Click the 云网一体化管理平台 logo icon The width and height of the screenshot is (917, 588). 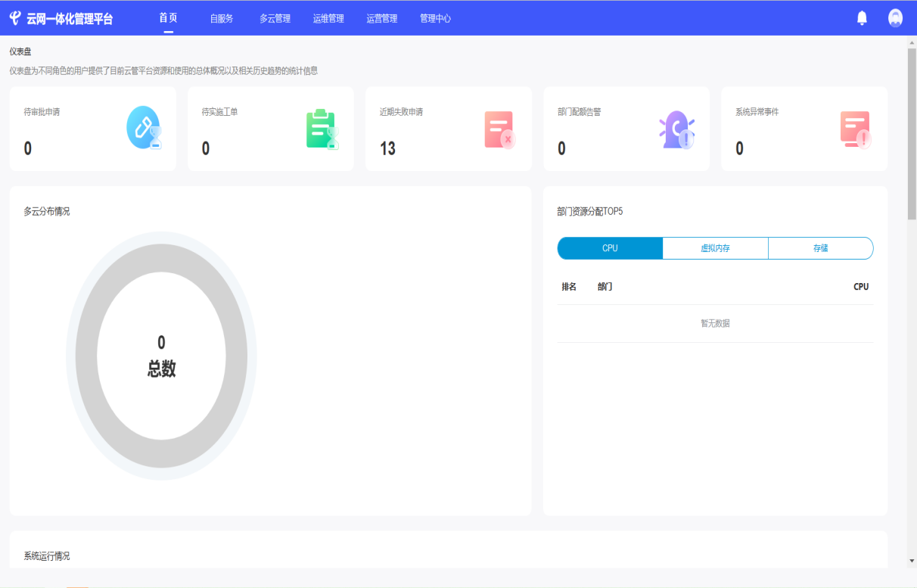pyautogui.click(x=15, y=18)
